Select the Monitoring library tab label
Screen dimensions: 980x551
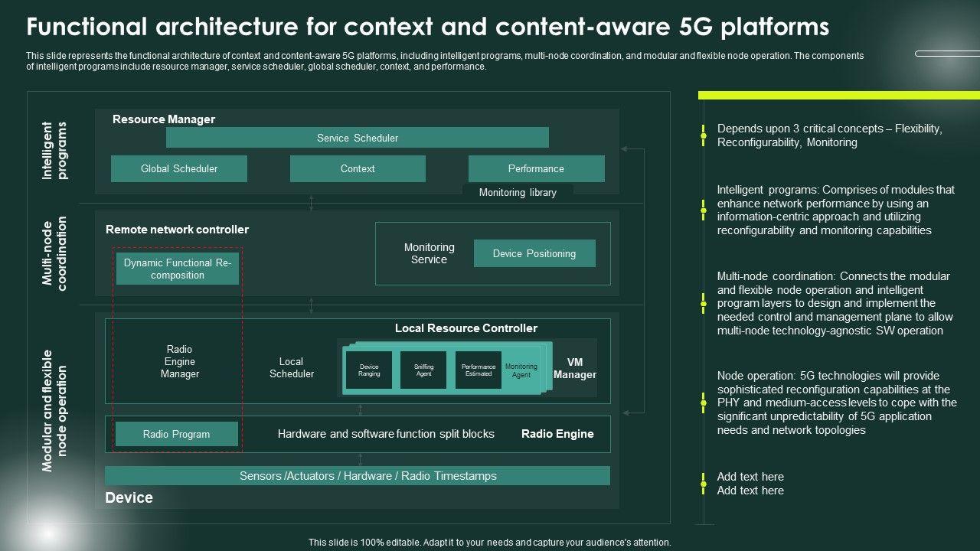tap(518, 193)
